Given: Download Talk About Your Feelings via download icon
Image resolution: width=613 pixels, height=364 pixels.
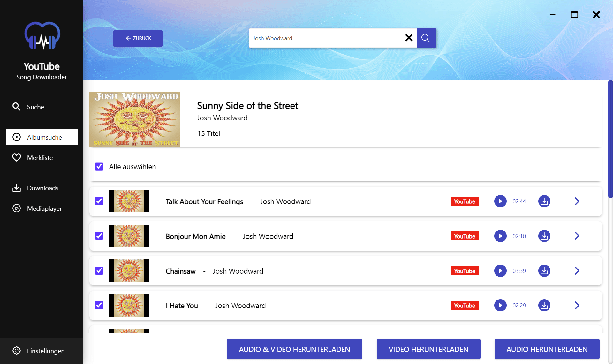Looking at the screenshot, I should [544, 201].
